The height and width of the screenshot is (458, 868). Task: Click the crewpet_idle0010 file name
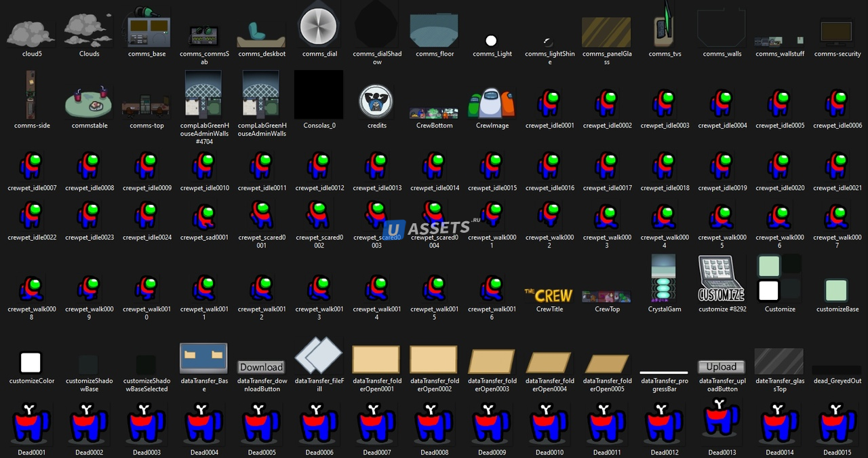pos(203,188)
